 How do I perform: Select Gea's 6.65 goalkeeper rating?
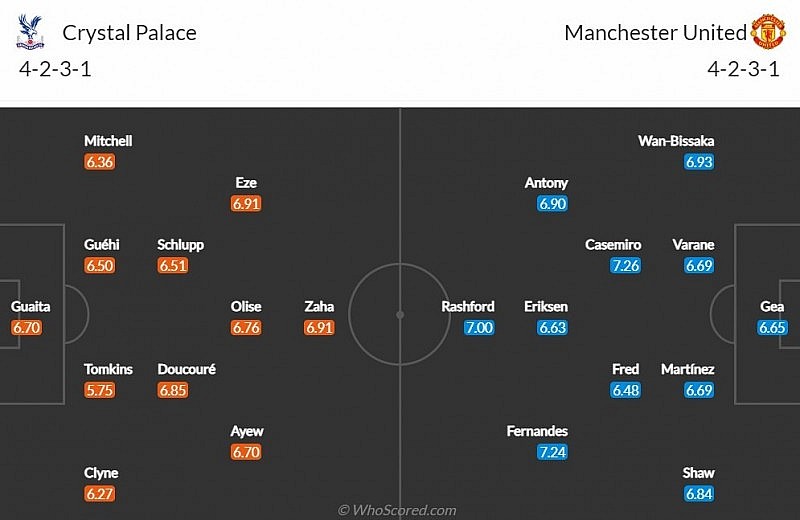click(771, 327)
